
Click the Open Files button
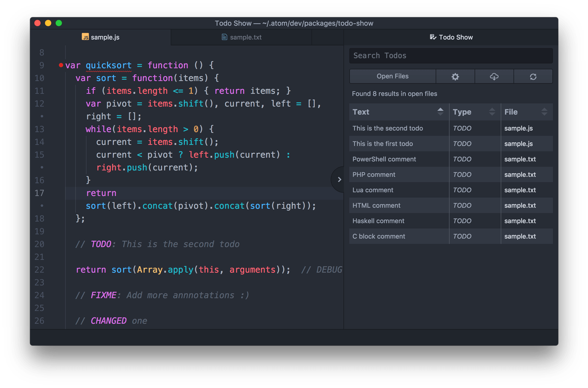click(x=392, y=76)
